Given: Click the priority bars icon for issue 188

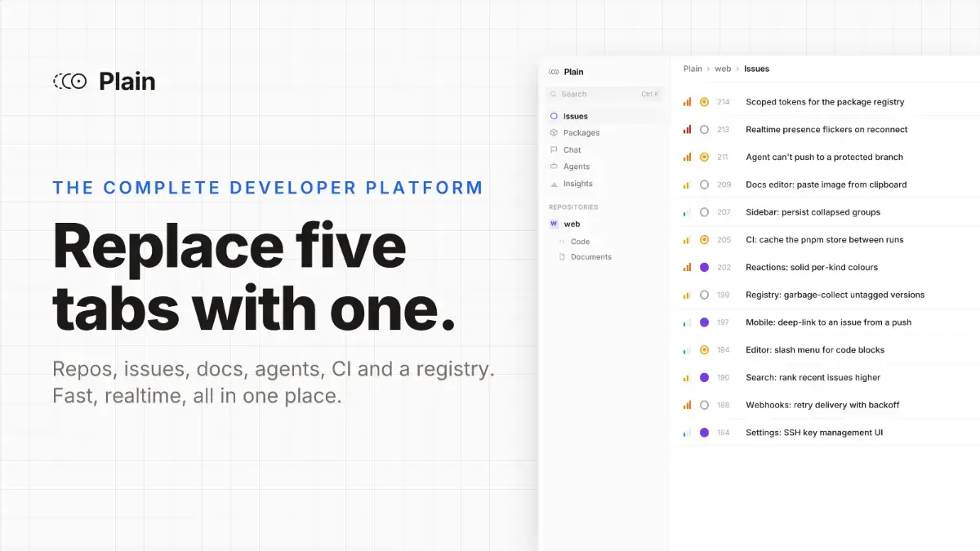Looking at the screenshot, I should pyautogui.click(x=687, y=405).
